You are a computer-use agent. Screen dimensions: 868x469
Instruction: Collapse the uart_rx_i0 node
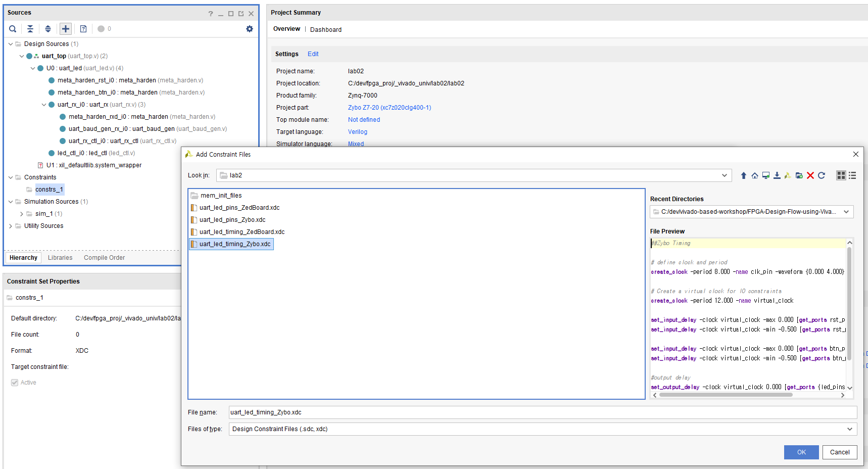coord(44,105)
